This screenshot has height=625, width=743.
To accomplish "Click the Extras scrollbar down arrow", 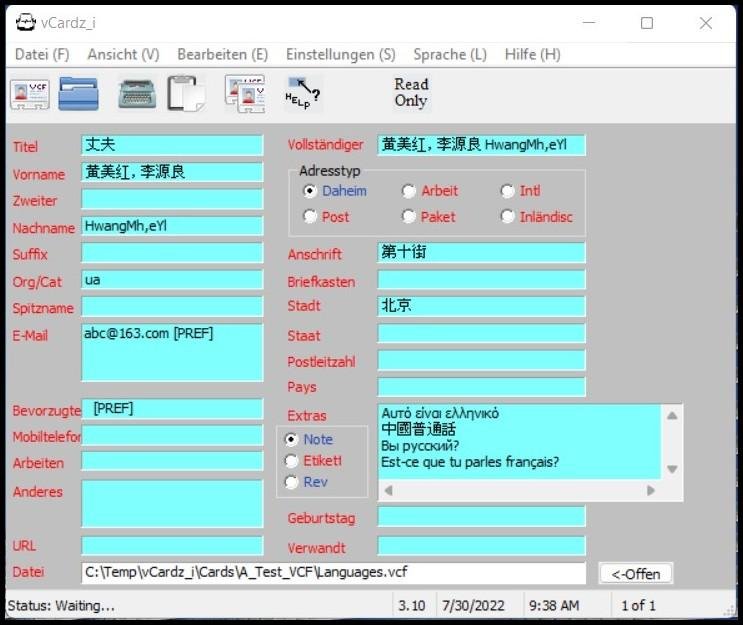I will pos(672,469).
